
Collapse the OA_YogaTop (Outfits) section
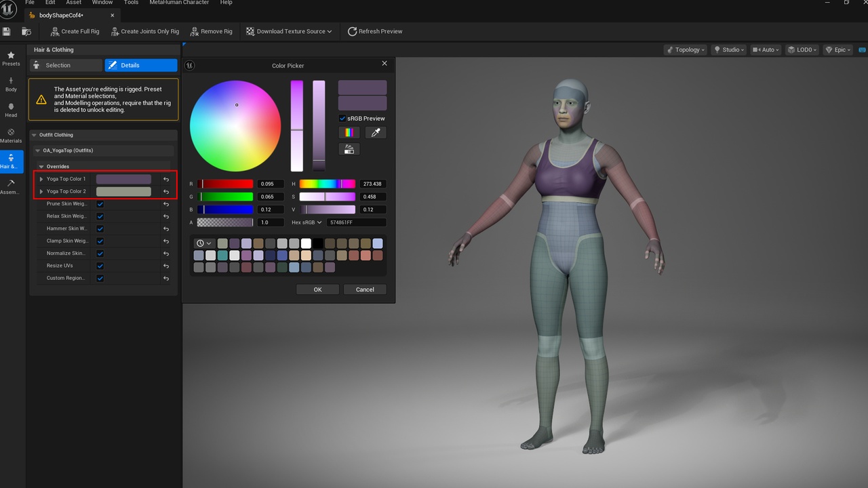(38, 150)
